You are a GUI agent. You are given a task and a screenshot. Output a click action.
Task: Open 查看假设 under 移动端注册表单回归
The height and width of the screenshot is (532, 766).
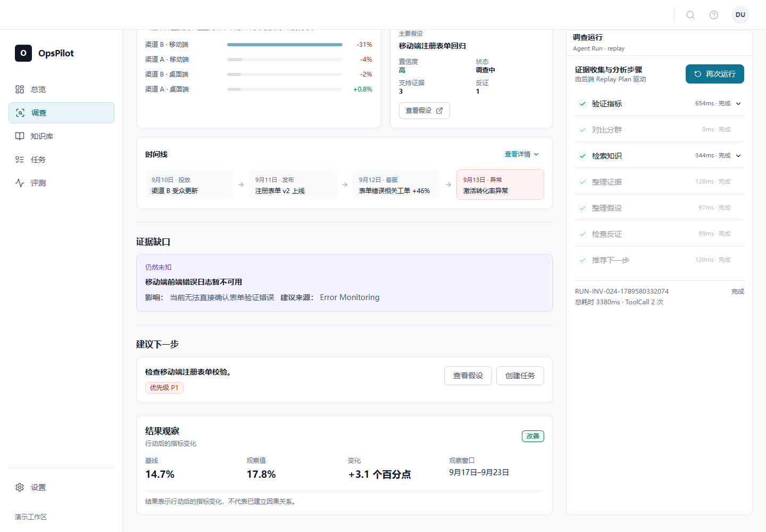point(424,111)
